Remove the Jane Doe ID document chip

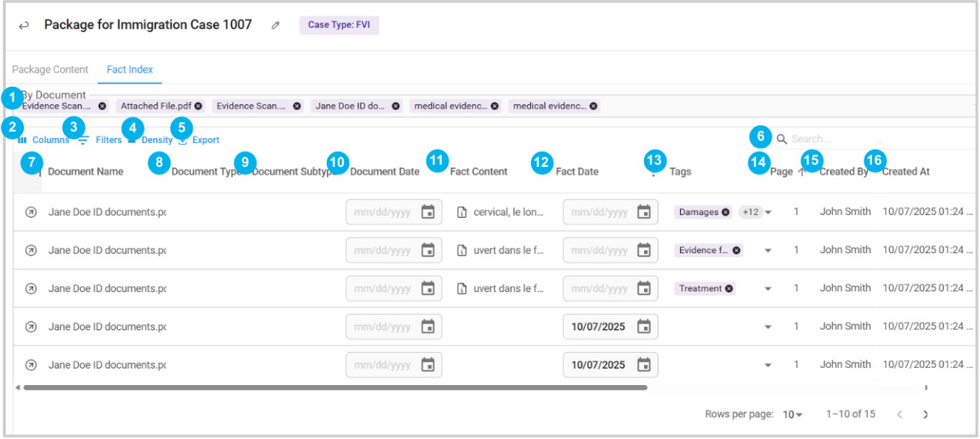pyautogui.click(x=397, y=106)
